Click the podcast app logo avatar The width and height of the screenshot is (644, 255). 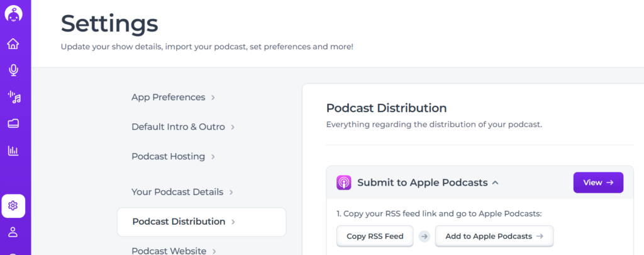[x=13, y=13]
